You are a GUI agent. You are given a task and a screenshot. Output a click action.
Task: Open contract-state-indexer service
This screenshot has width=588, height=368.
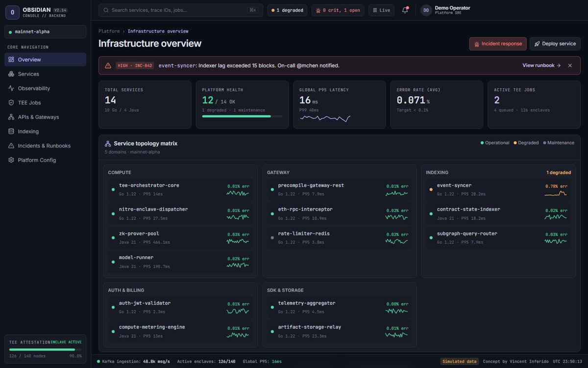coord(498,213)
